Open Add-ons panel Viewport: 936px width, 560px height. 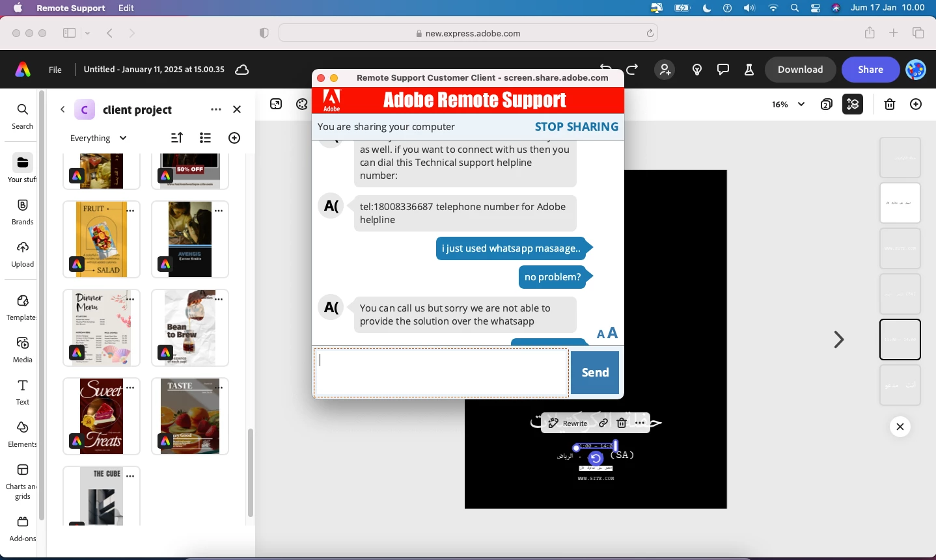[22, 529]
